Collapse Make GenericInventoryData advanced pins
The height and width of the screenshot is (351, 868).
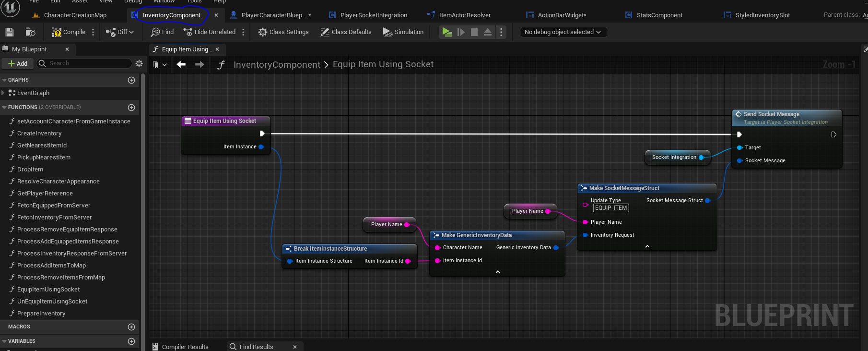[x=498, y=272]
